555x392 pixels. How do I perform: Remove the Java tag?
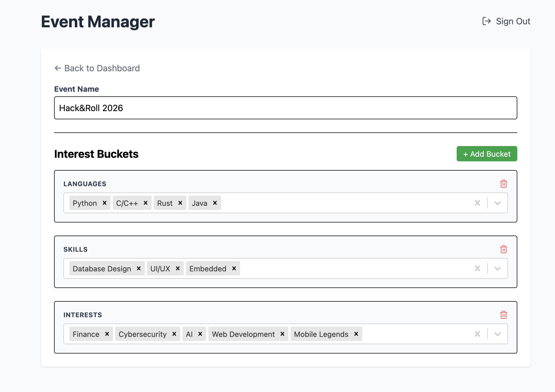(215, 203)
